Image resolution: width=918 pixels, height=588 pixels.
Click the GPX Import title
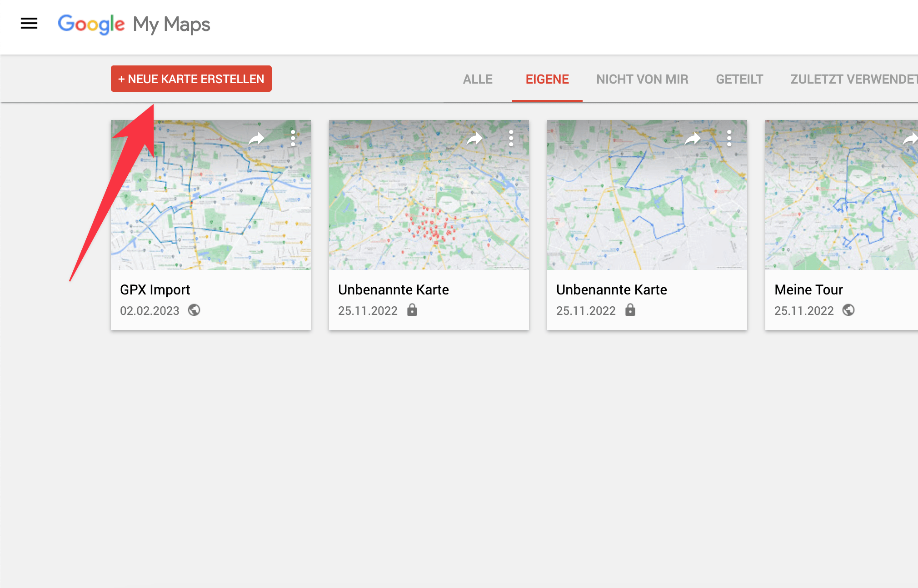point(155,290)
